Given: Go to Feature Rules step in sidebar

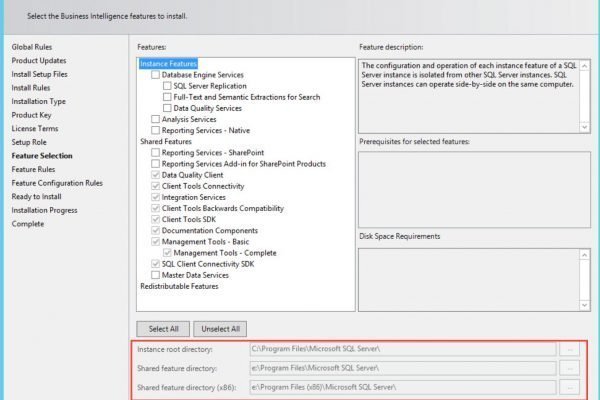Looking at the screenshot, I should pyautogui.click(x=34, y=170).
